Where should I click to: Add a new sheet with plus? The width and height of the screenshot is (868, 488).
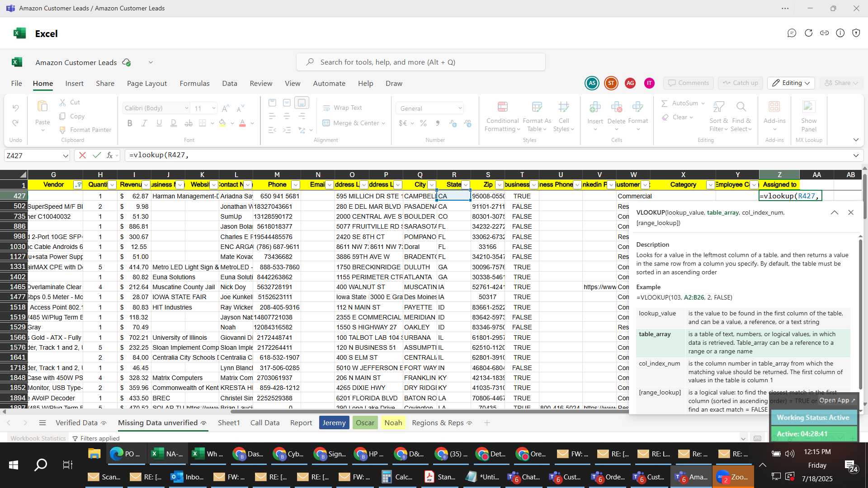click(x=487, y=423)
